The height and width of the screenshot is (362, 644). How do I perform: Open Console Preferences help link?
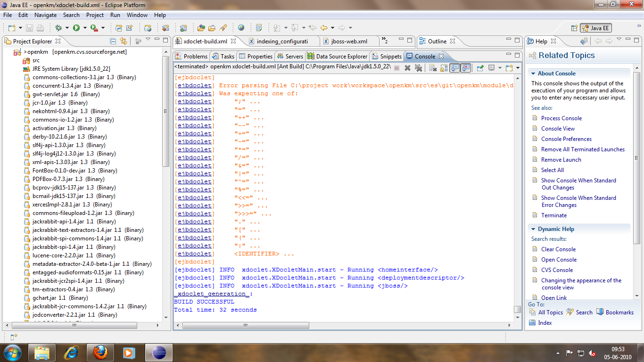pyautogui.click(x=566, y=139)
